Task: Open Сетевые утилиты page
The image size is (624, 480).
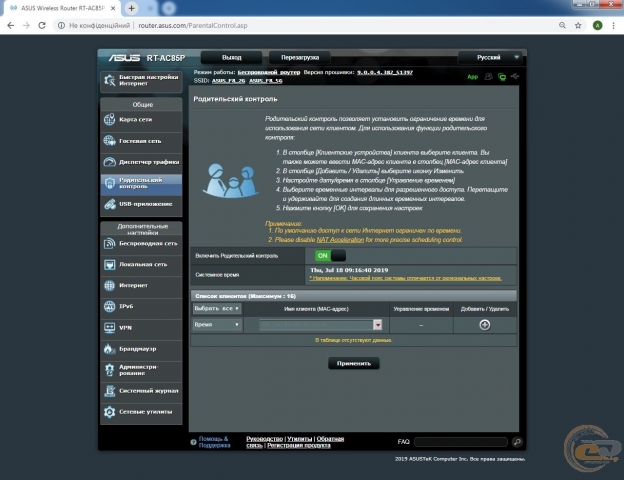Action: (x=141, y=411)
